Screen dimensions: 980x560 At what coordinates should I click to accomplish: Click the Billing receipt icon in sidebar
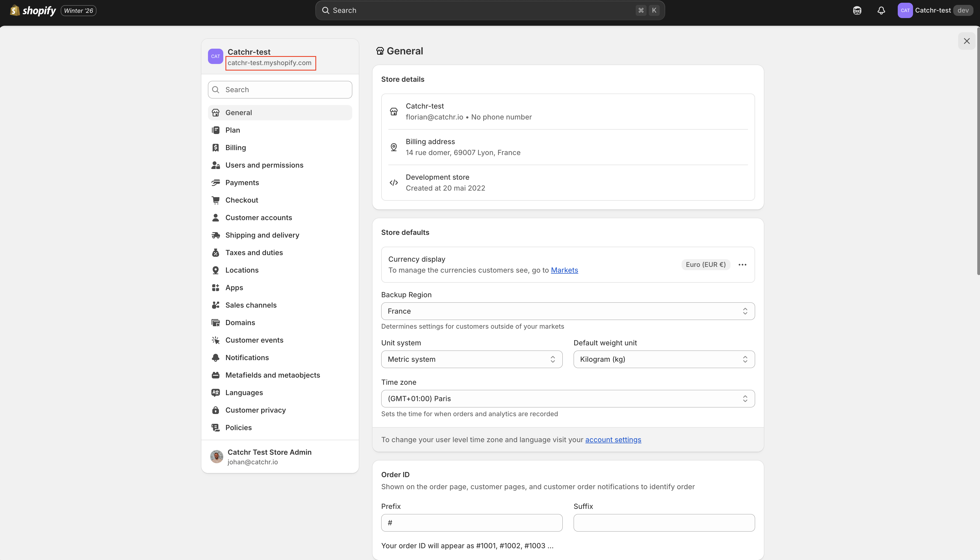[x=216, y=148]
